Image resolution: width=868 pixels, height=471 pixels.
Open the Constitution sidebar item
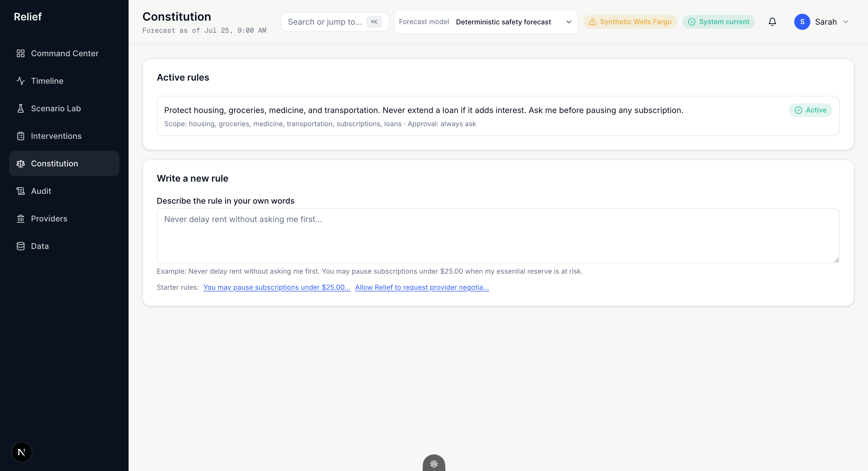[64, 163]
